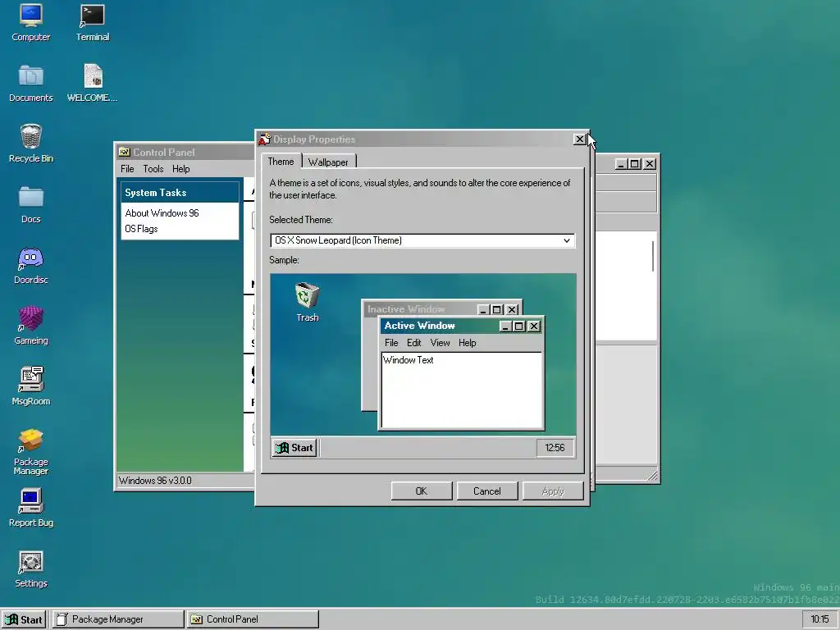Open the Recycle Bin desktop icon
840x630 pixels.
(30, 144)
